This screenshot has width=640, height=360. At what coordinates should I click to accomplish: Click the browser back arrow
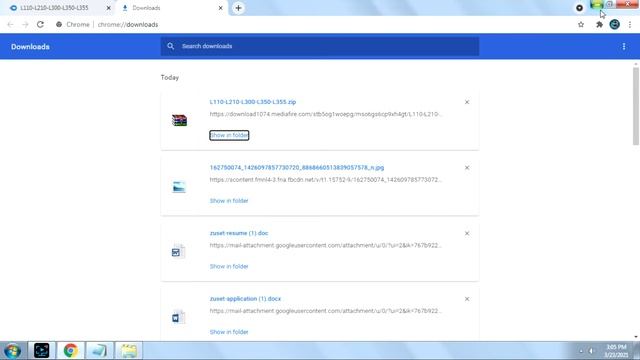tap(10, 24)
